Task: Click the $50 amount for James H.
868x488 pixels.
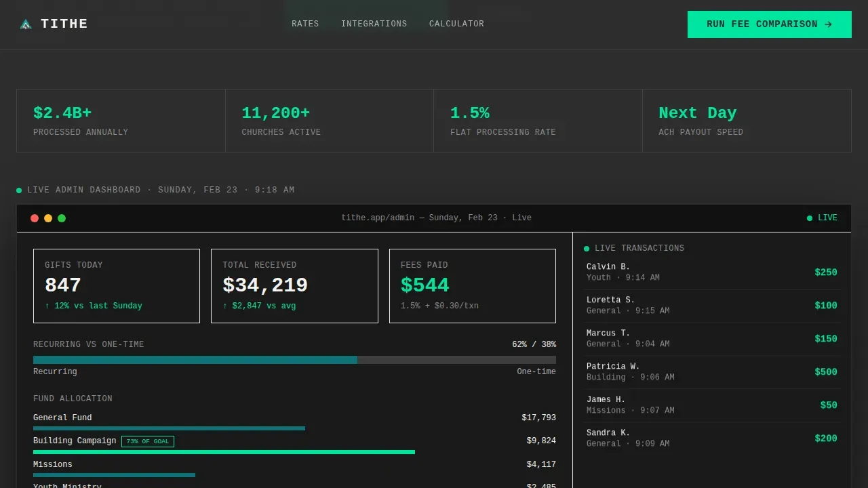Action: (x=829, y=405)
